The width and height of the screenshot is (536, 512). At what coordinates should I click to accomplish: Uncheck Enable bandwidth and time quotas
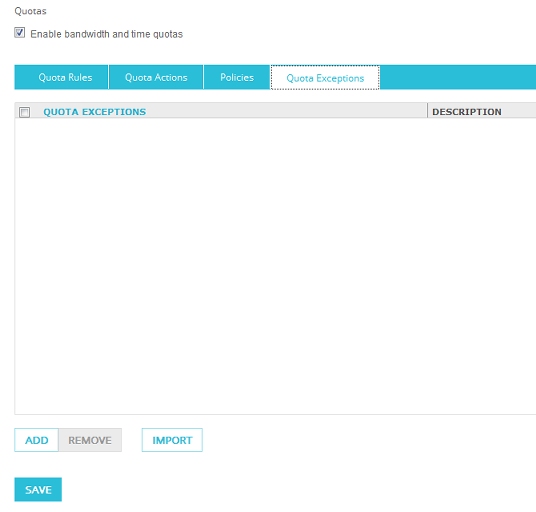coord(19,33)
